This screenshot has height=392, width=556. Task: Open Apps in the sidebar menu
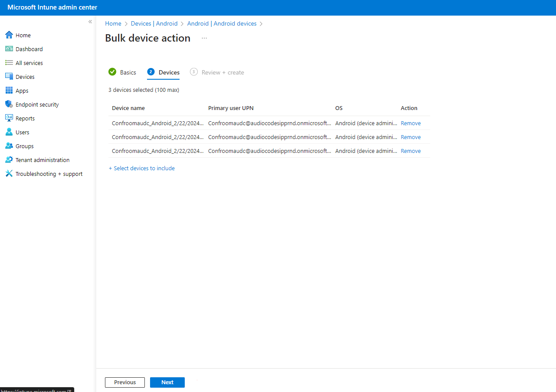coord(22,91)
